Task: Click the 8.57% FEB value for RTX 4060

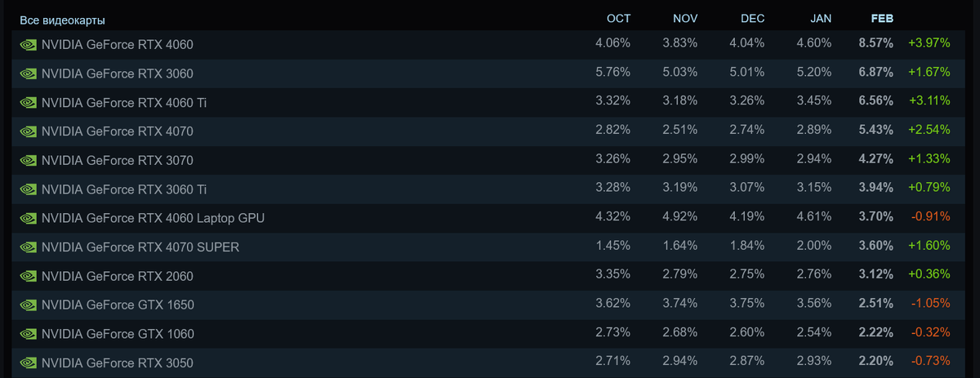Action: (x=875, y=42)
